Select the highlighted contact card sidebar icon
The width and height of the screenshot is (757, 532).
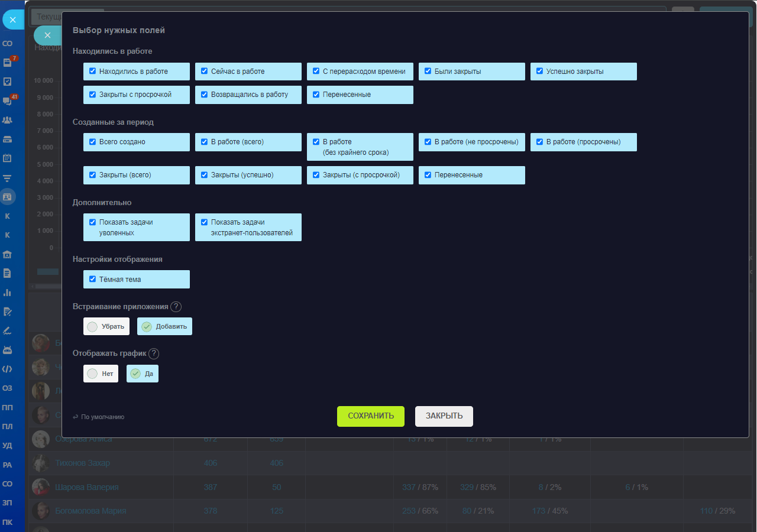pos(8,196)
